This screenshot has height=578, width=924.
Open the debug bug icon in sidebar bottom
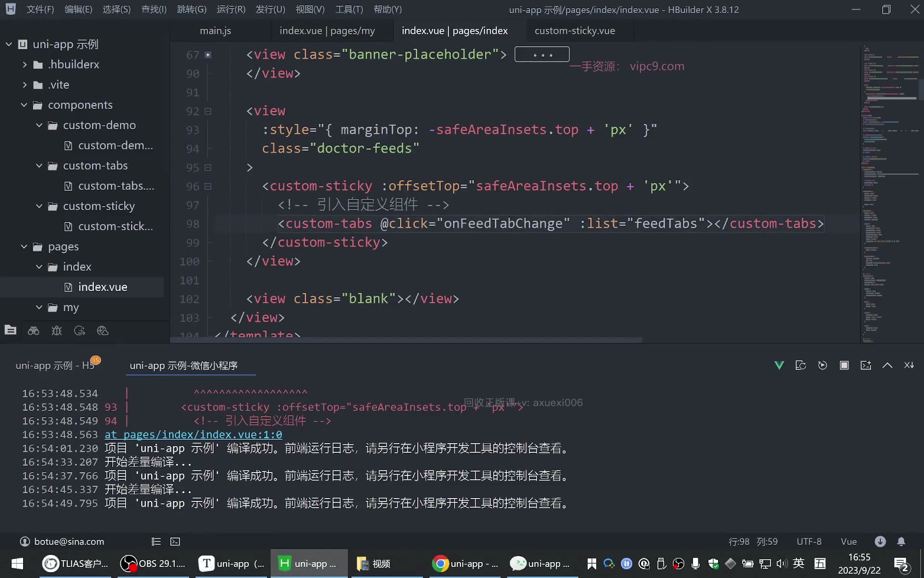(x=57, y=330)
